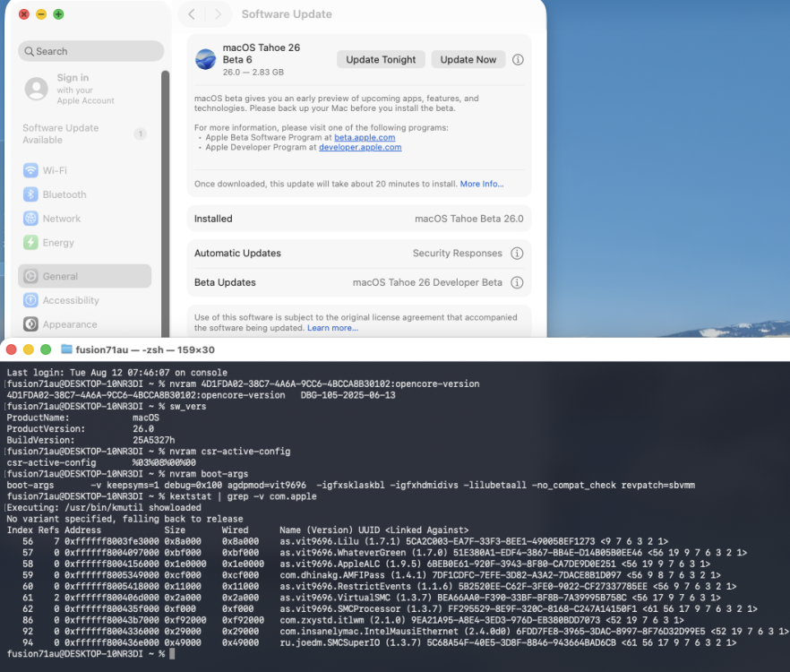Click the terminal prompt cursor at last line

pyautogui.click(x=172, y=654)
